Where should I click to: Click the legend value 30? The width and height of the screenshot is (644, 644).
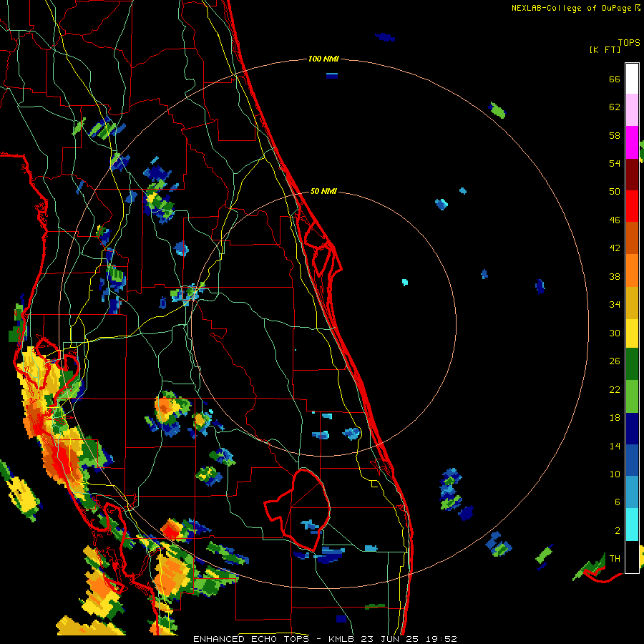pos(615,333)
